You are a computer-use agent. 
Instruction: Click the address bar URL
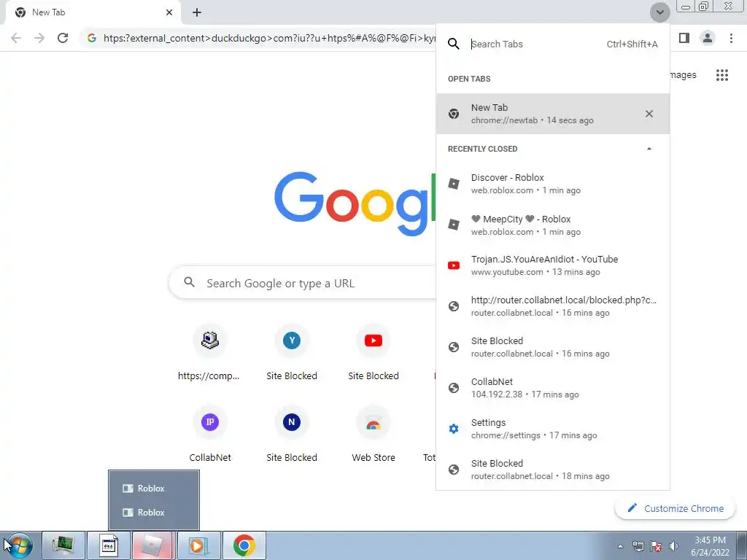(269, 38)
